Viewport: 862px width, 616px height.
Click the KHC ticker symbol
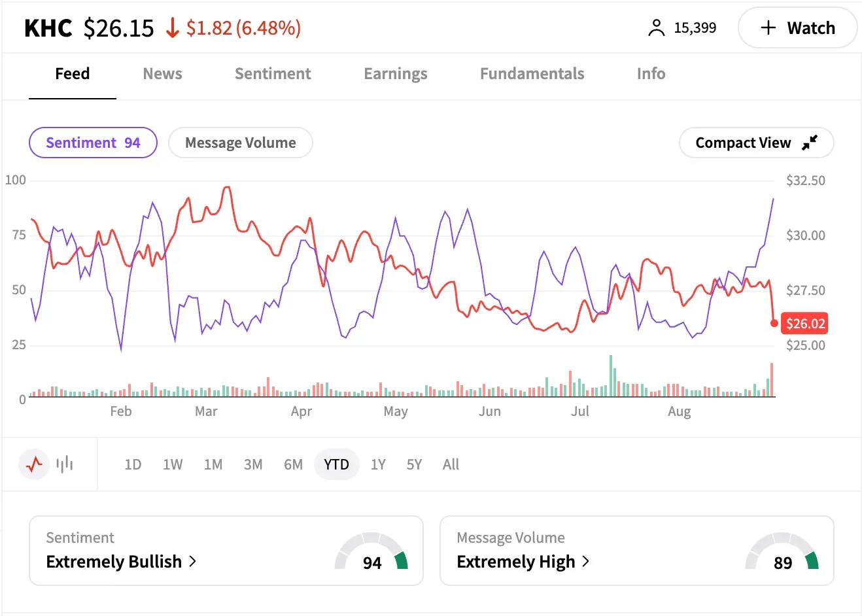pyautogui.click(x=48, y=28)
